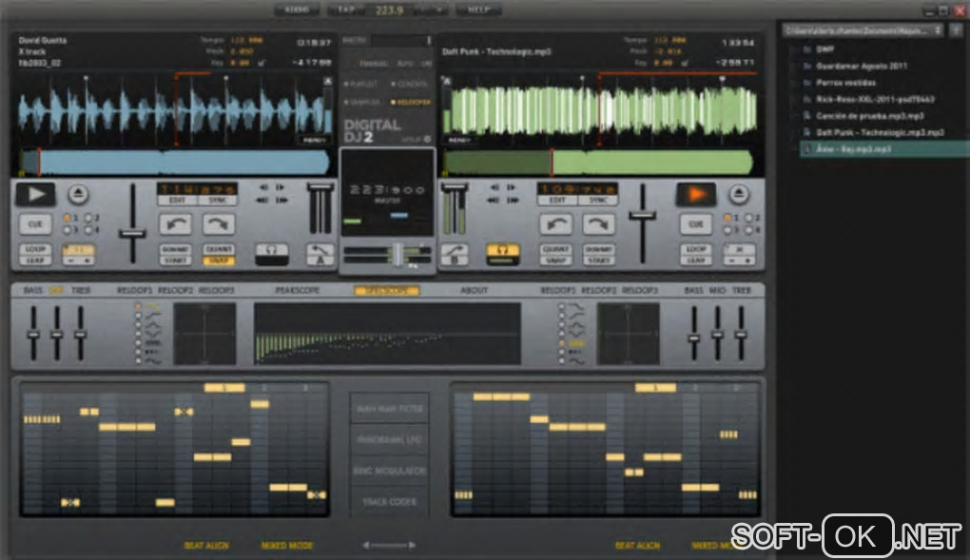Eject the track from the left deck
970x560 pixels.
[78, 194]
